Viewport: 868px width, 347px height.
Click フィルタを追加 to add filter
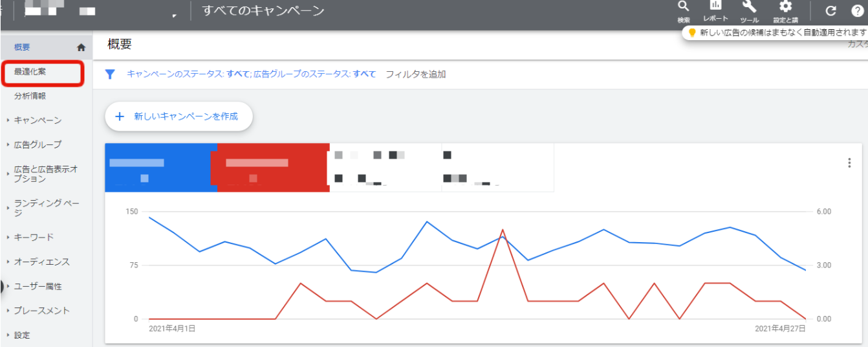pyautogui.click(x=415, y=74)
